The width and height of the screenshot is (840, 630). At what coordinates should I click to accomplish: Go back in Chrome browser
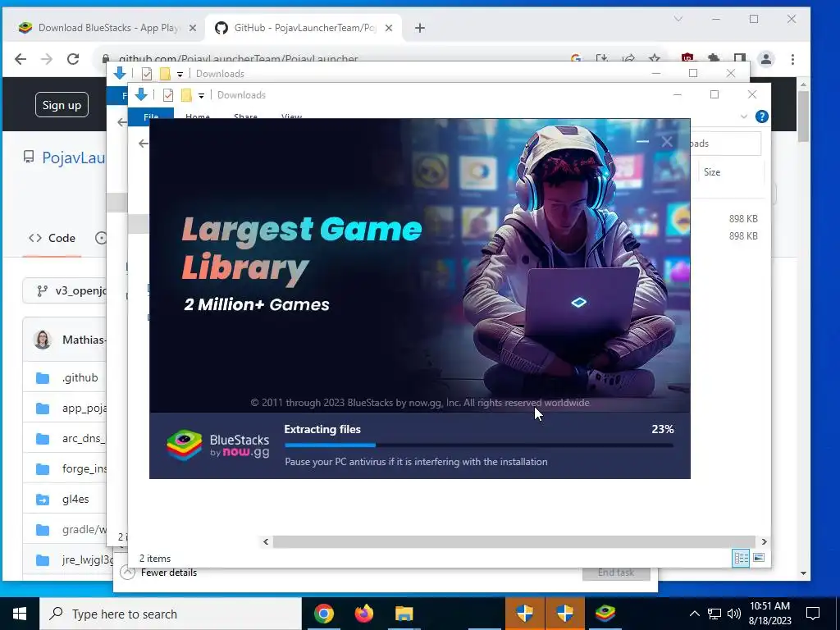pos(21,59)
